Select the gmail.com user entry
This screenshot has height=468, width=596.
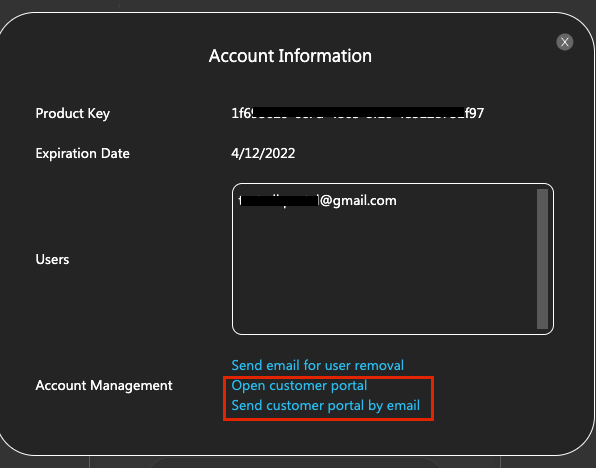click(x=317, y=200)
